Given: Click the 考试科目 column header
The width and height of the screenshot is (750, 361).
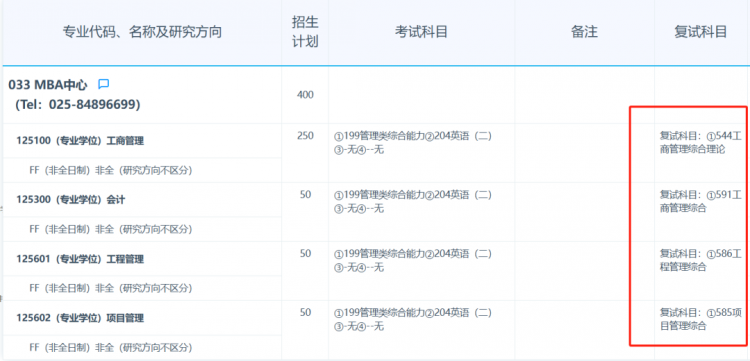Looking at the screenshot, I should tap(421, 32).
